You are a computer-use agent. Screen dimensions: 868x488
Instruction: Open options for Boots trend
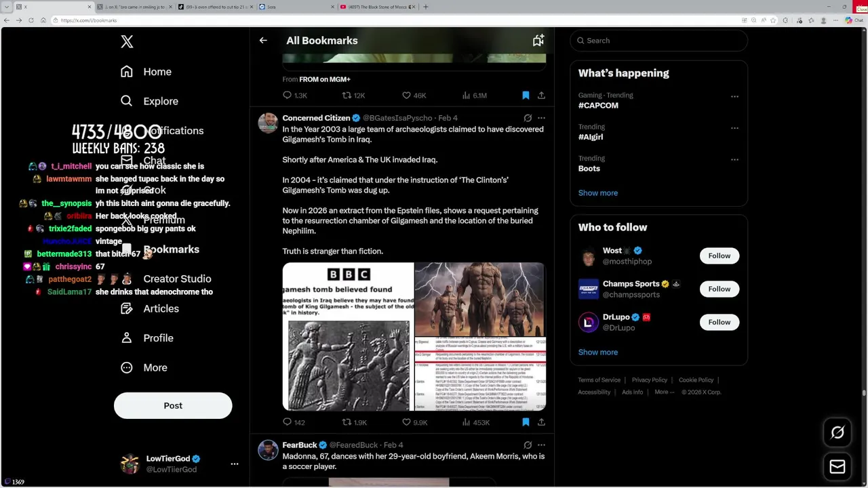coord(734,159)
